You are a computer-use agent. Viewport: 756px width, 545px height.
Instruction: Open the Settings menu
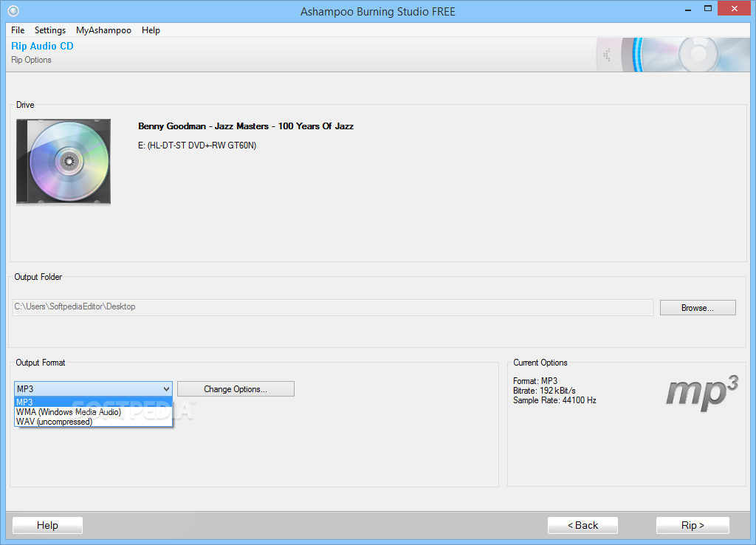click(50, 30)
